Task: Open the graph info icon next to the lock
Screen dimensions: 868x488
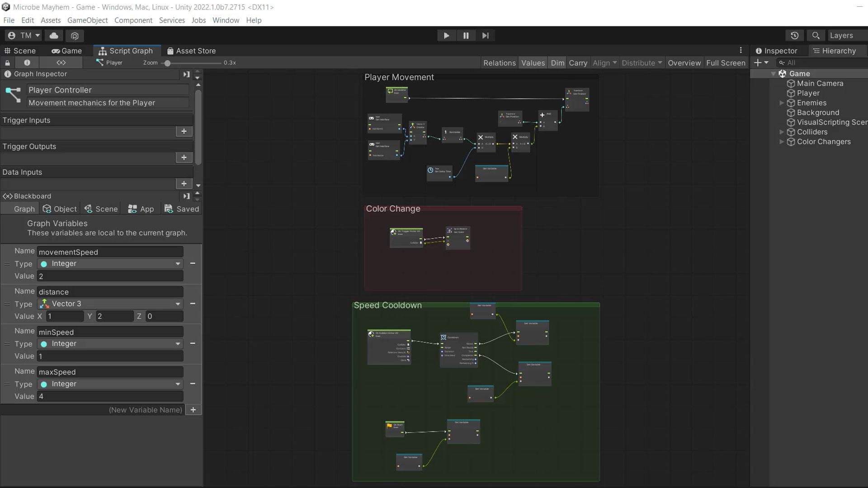Action: click(27, 62)
